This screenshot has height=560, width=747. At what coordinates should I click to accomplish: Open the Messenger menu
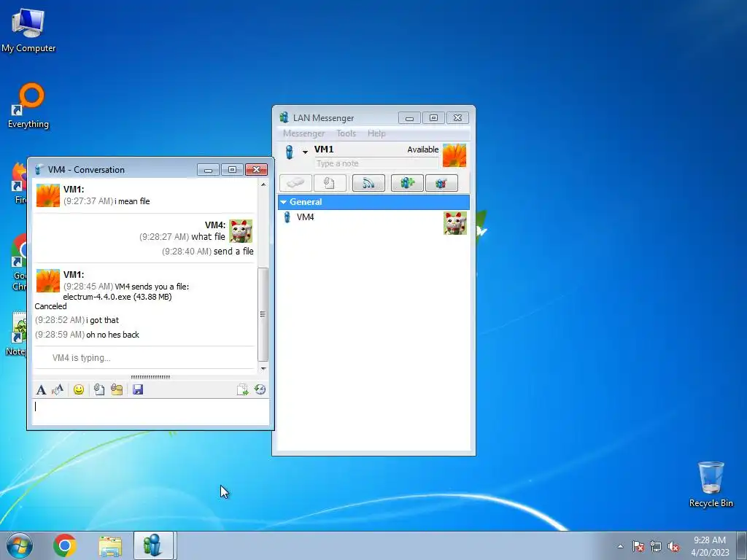point(304,133)
